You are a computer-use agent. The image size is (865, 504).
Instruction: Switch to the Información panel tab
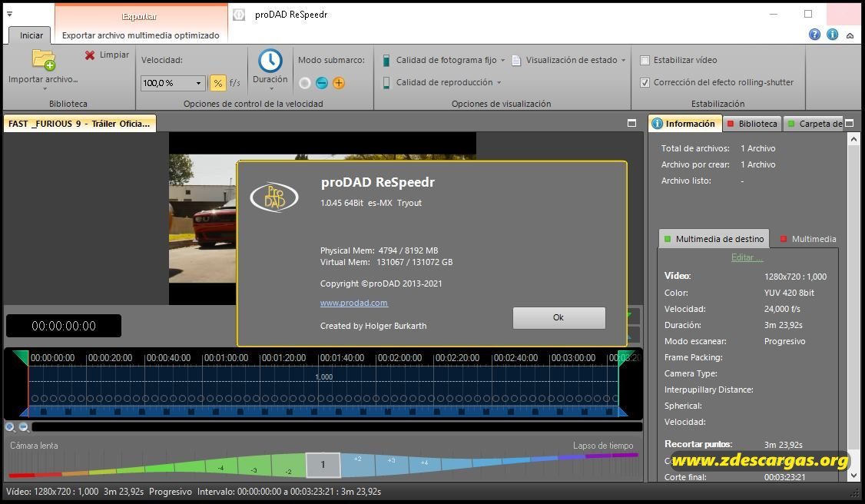[x=684, y=124]
